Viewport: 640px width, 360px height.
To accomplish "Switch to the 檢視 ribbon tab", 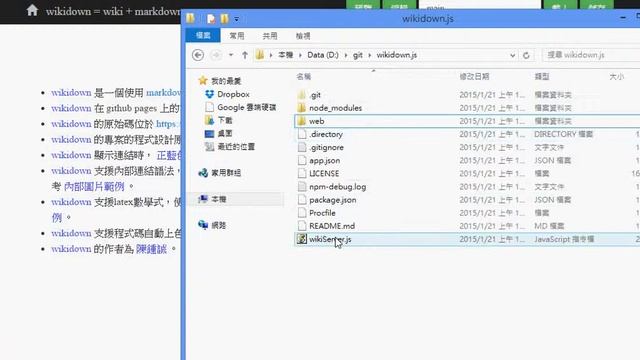I will click(303, 36).
